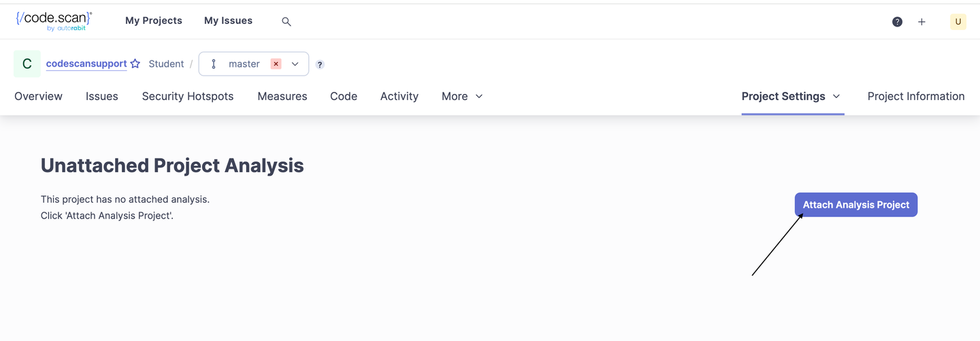
Task: Go to My Projects
Action: pos(154,21)
